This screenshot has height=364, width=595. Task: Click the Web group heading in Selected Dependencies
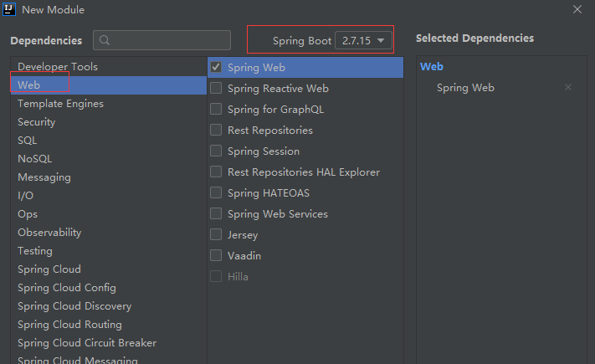pos(432,67)
